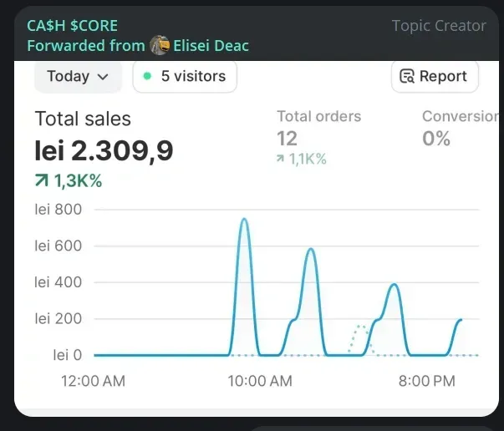This screenshot has width=504, height=431.
Task: Click Elisei Deac's avatar icon
Action: [160, 45]
